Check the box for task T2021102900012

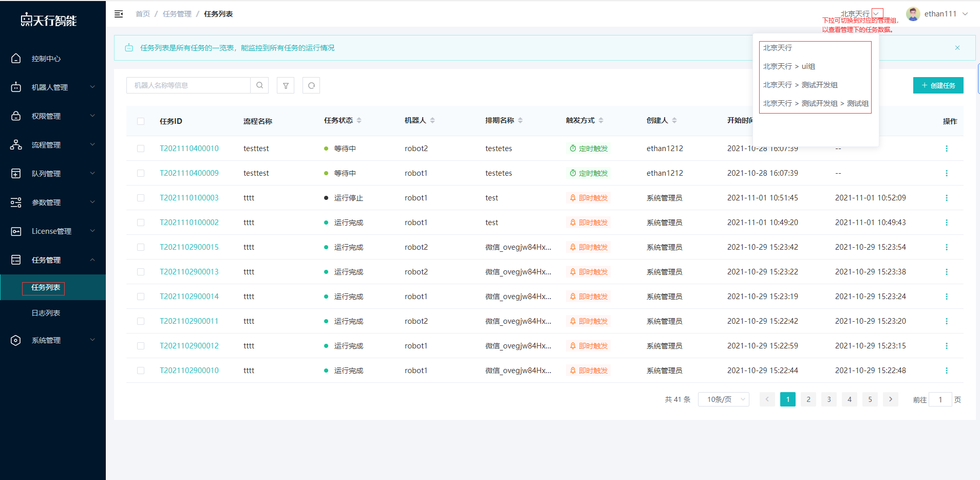pos(141,346)
